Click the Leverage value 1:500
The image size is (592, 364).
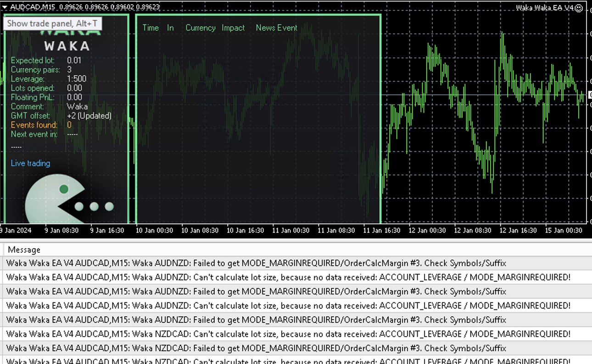point(77,79)
